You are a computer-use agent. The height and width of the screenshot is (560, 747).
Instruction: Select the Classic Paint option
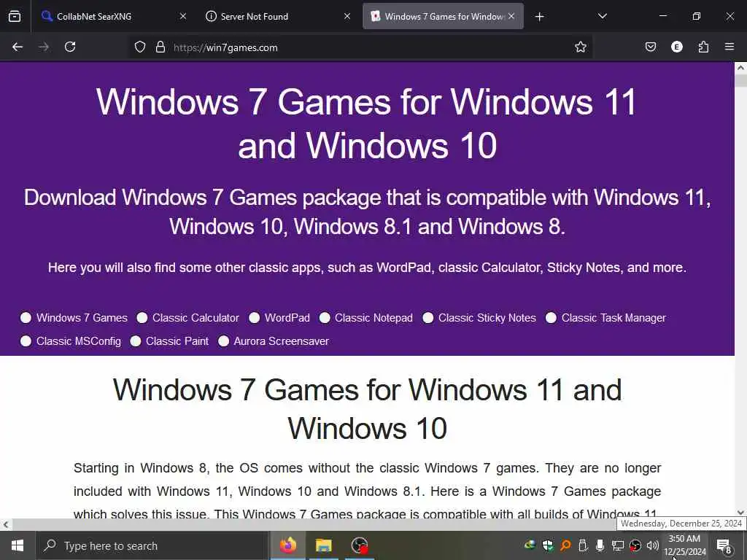click(135, 341)
